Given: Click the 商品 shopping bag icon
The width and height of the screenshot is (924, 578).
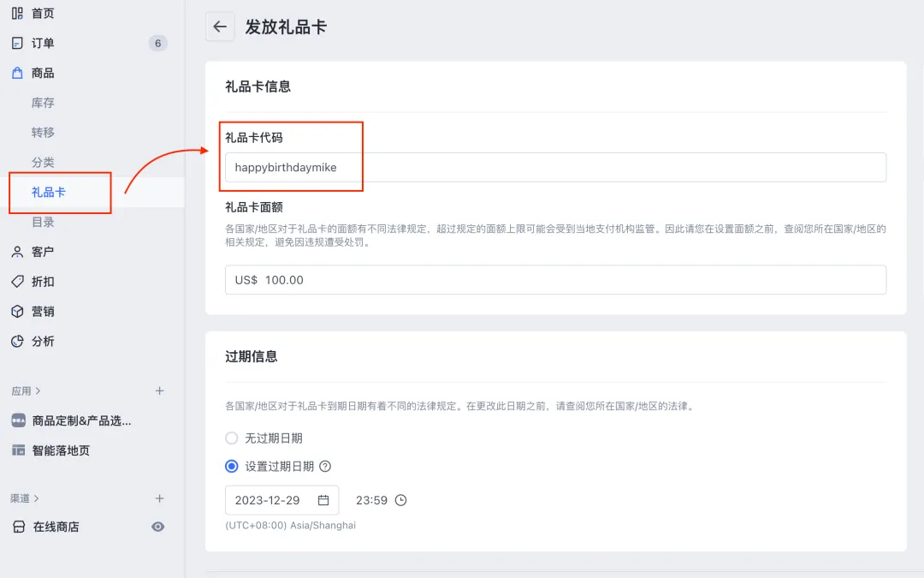Looking at the screenshot, I should tap(18, 73).
